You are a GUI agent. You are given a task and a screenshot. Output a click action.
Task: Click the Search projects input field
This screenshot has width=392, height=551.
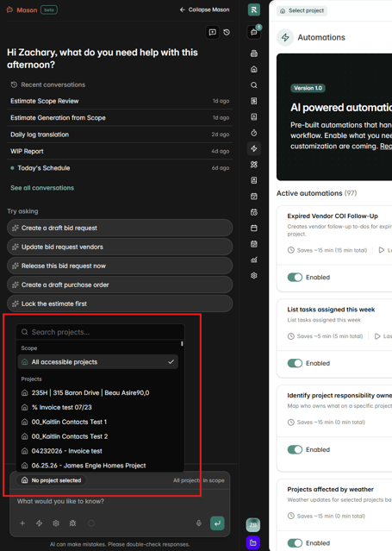(x=100, y=332)
